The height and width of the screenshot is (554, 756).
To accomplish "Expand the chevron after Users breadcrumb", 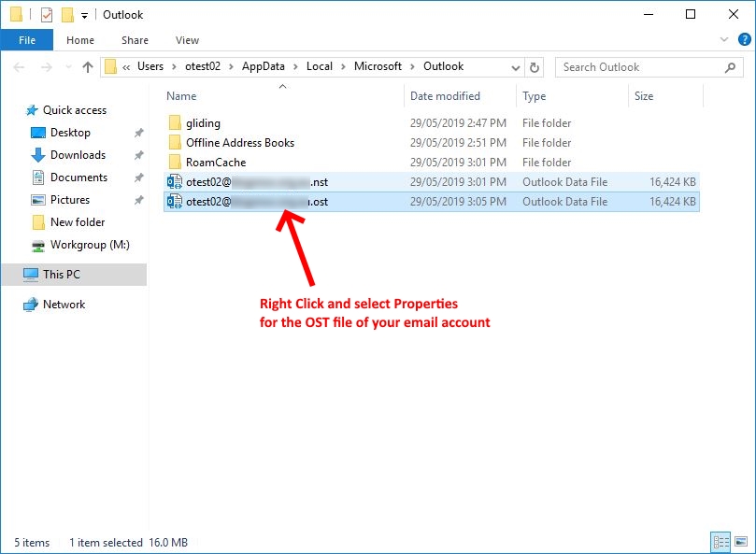I will [x=174, y=67].
